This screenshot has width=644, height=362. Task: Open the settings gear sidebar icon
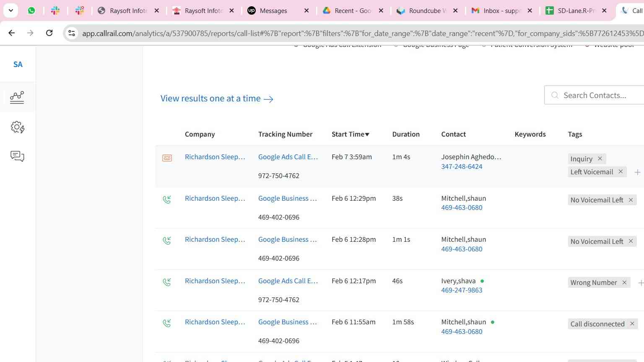pos(17,127)
